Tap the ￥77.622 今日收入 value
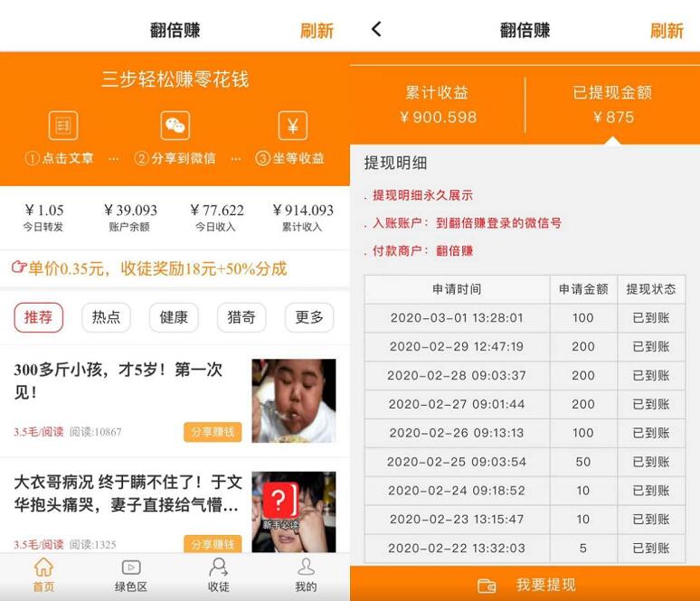Screen dimensions: 700x601 216,211
